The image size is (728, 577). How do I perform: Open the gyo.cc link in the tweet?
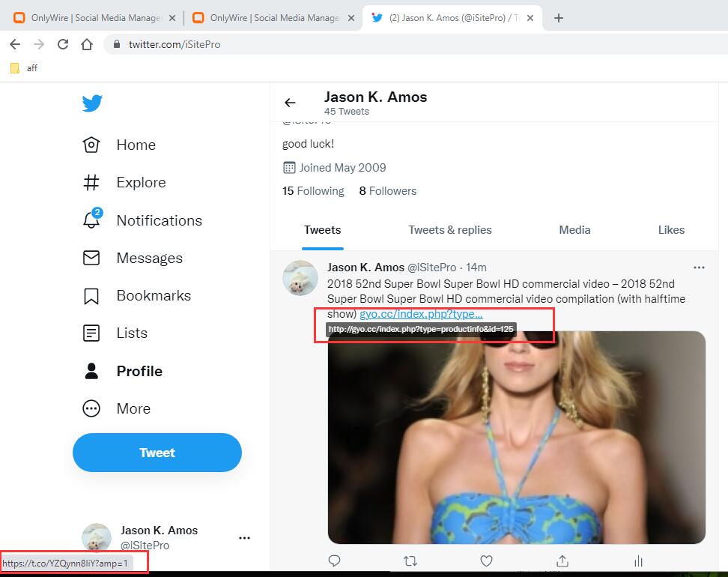[421, 314]
